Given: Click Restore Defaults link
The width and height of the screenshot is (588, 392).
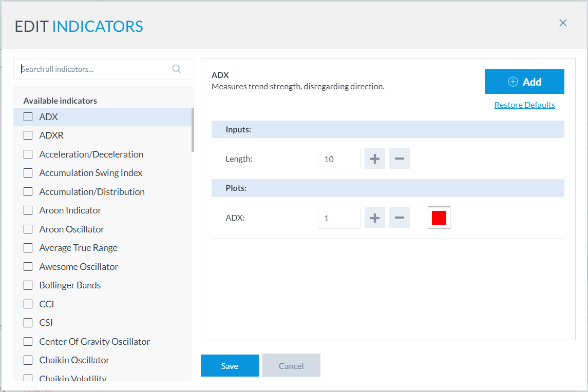Looking at the screenshot, I should 524,105.
